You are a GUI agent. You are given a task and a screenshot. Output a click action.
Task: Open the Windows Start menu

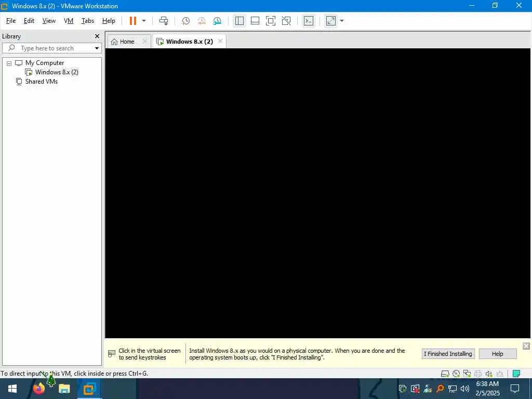pos(12,389)
